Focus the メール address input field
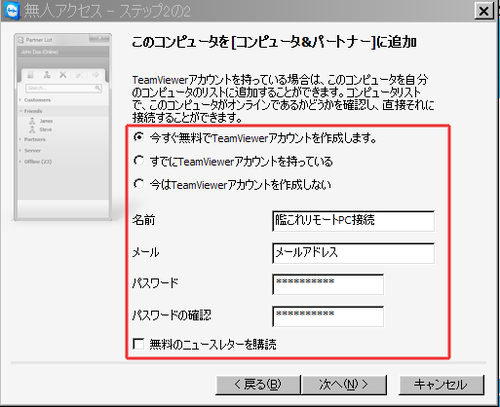 (353, 253)
